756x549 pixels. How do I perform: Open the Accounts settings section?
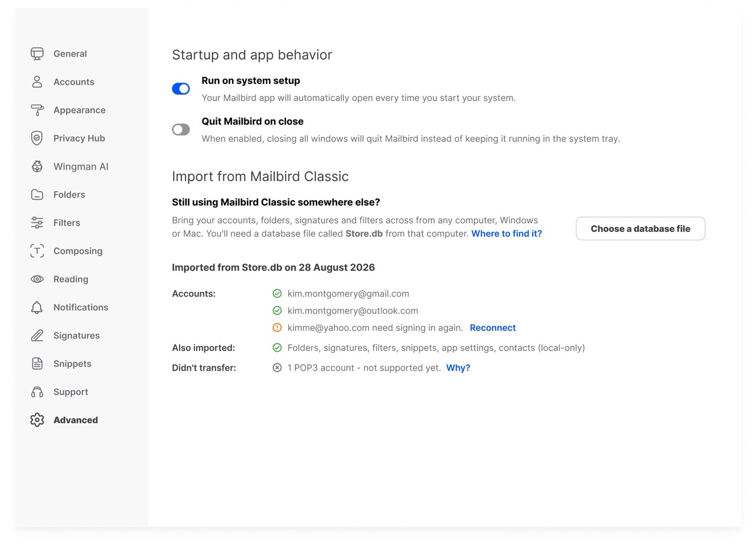(x=74, y=82)
